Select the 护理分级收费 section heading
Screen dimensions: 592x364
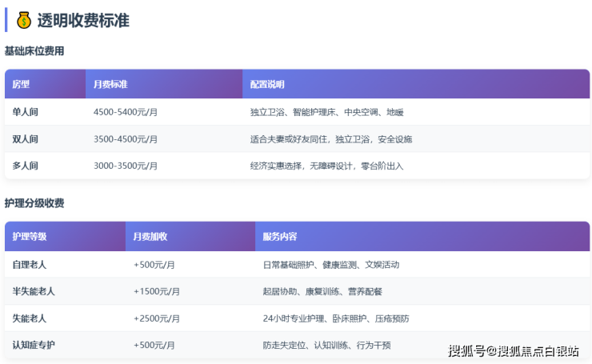click(34, 203)
